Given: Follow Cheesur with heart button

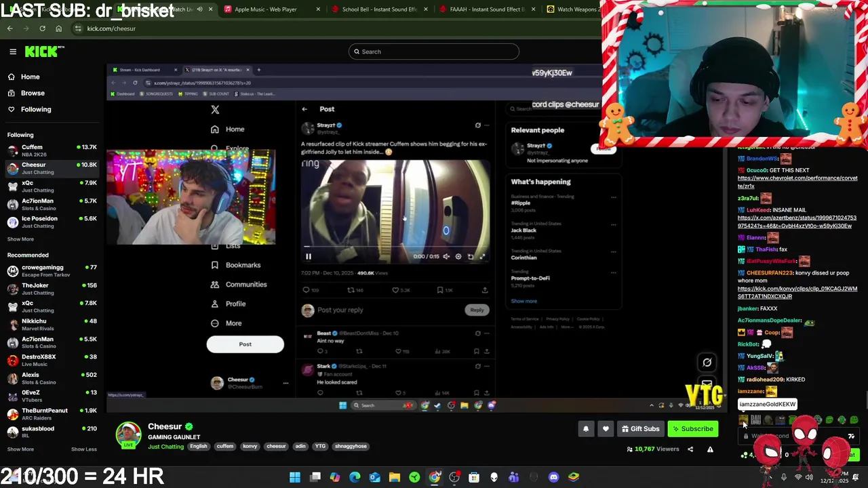Looking at the screenshot, I should coord(606,428).
